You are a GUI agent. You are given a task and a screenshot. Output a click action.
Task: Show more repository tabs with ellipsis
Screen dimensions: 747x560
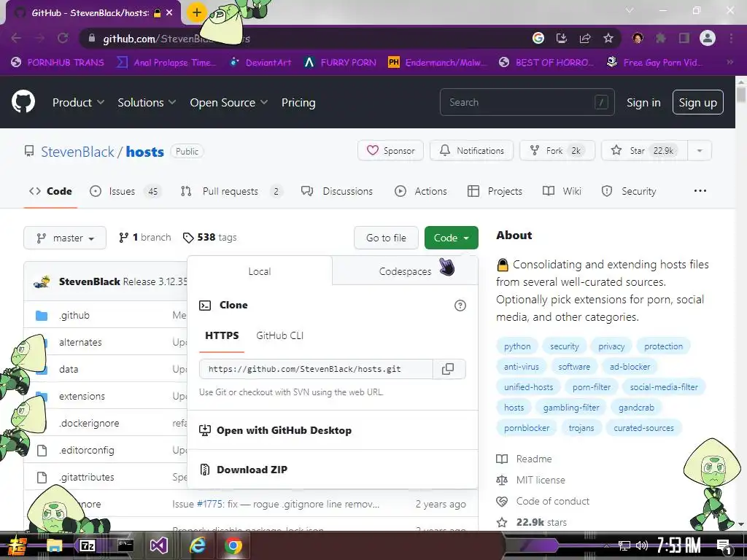coord(700,191)
